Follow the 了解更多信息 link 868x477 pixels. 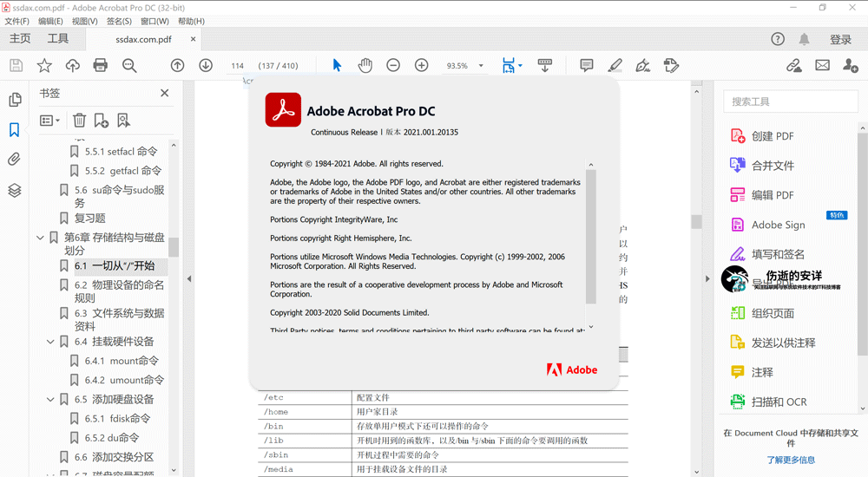click(x=791, y=460)
